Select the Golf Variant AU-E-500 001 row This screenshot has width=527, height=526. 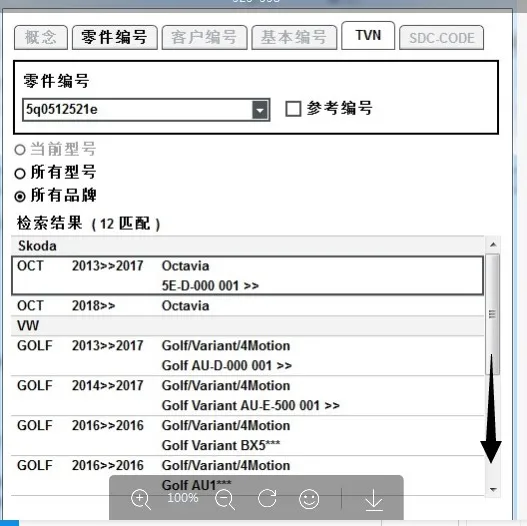point(247,396)
